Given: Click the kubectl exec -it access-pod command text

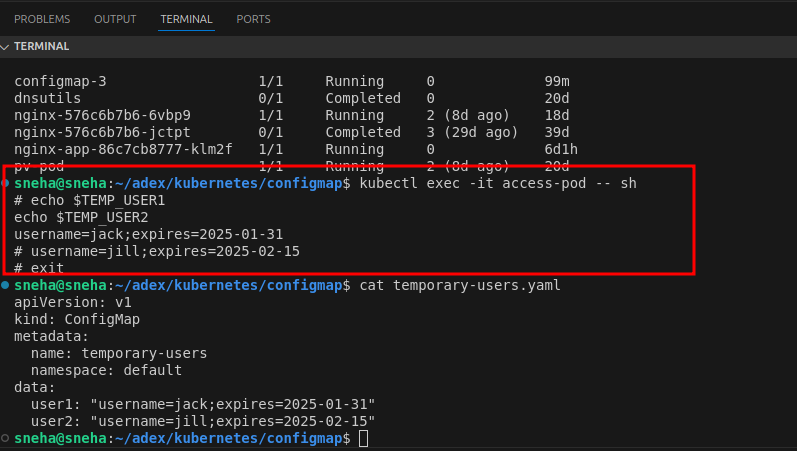Looking at the screenshot, I should tap(496, 184).
